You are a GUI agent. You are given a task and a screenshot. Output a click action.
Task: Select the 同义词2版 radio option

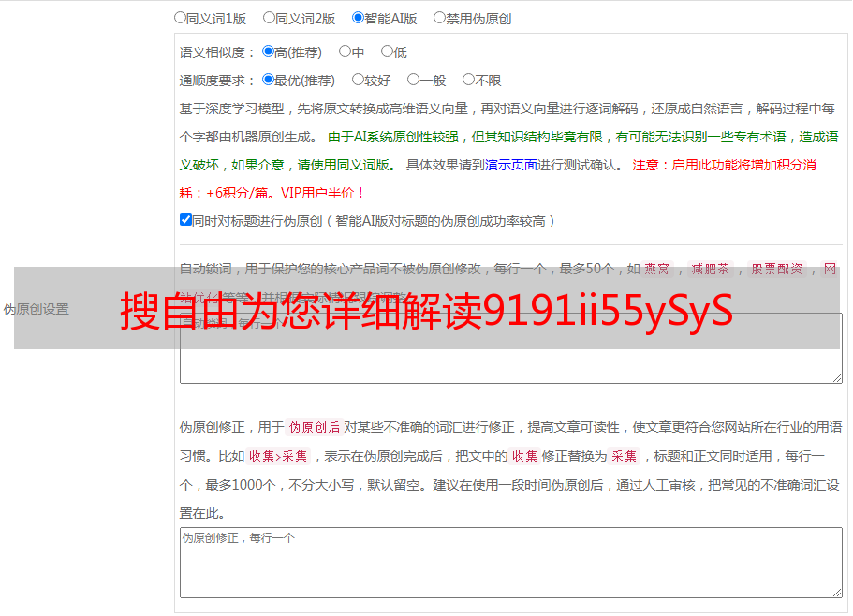tap(269, 18)
